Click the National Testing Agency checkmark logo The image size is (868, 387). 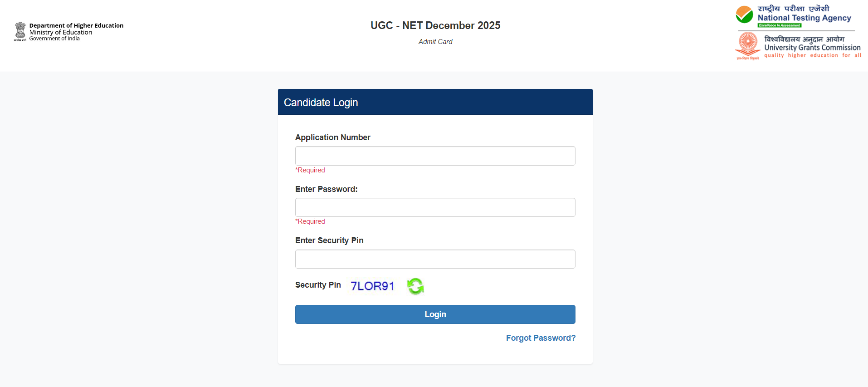[x=744, y=15]
